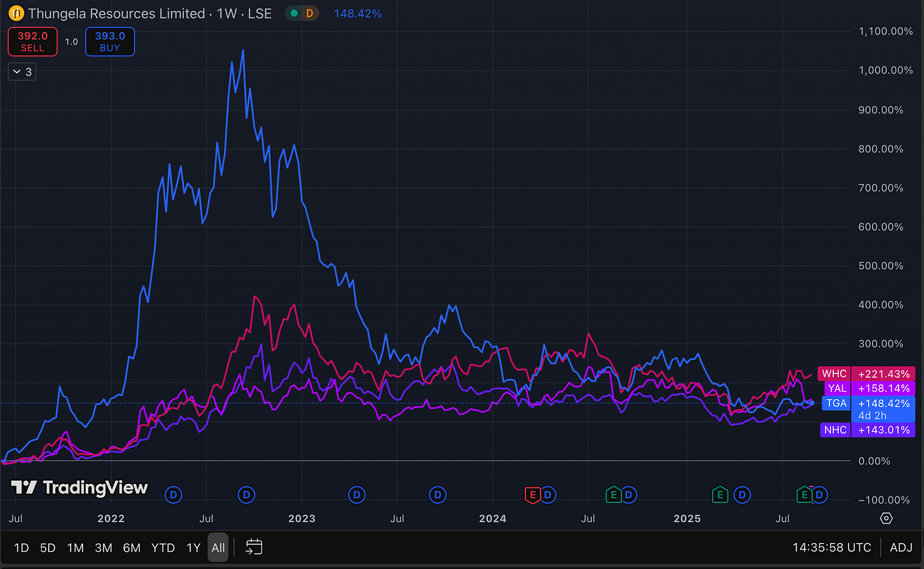Image resolution: width=924 pixels, height=569 pixels.
Task: Click dividend D marker just before Jul 2023
Action: pos(357,495)
